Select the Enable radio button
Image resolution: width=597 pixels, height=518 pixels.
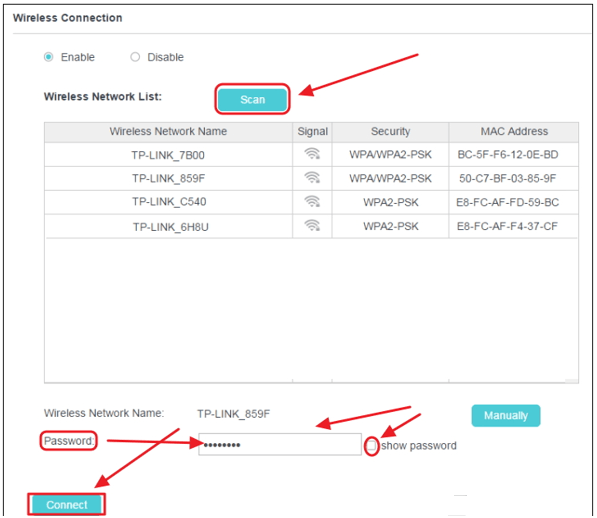click(48, 57)
